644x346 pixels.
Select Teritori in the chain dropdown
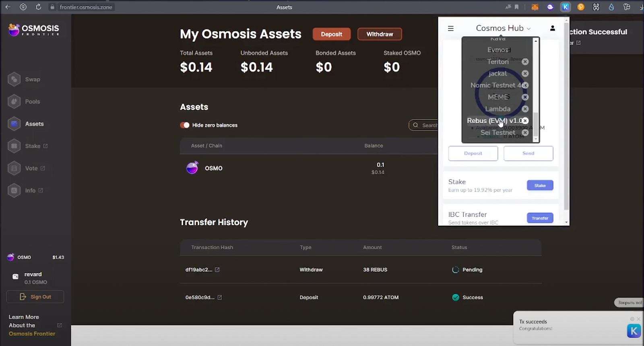tap(498, 62)
